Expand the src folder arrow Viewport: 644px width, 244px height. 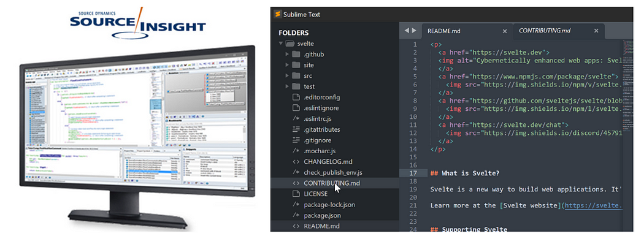287,75
